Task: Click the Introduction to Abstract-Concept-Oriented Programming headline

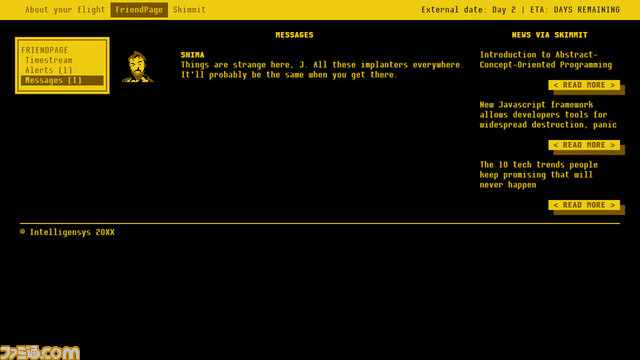Action: tap(546, 60)
